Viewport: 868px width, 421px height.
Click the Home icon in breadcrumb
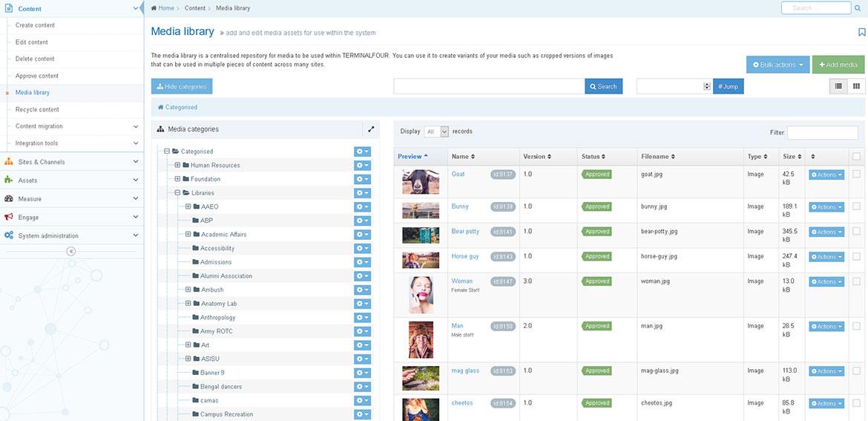click(154, 8)
